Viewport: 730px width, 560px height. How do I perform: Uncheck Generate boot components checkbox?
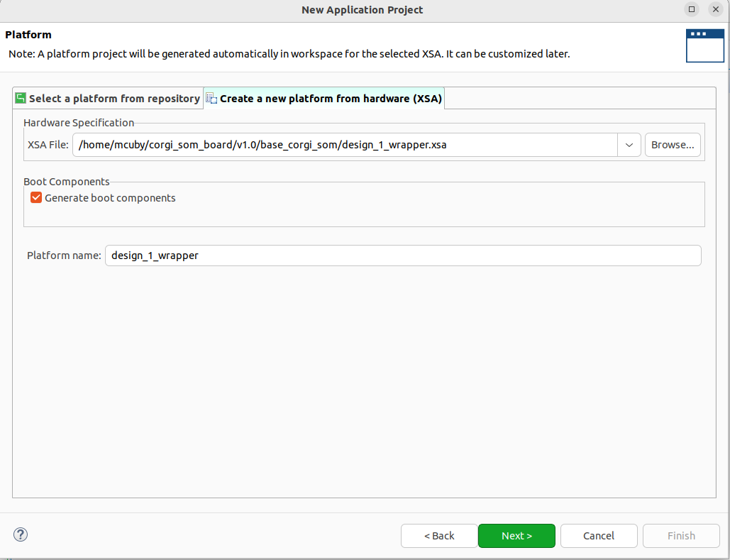click(36, 197)
